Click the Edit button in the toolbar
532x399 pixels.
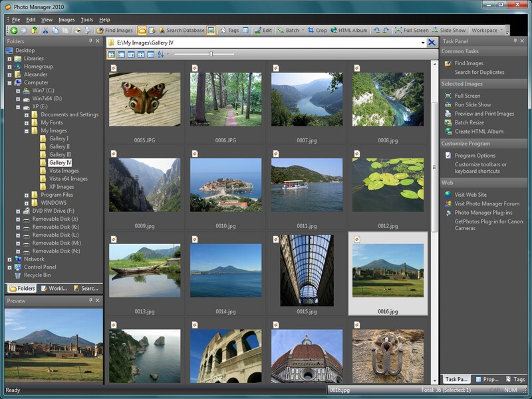[x=263, y=30]
